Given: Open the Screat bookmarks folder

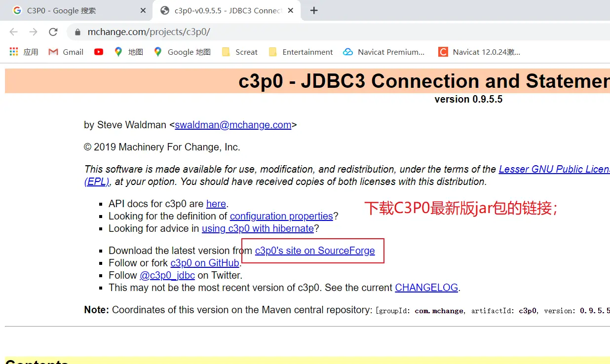Looking at the screenshot, I should pos(240,52).
